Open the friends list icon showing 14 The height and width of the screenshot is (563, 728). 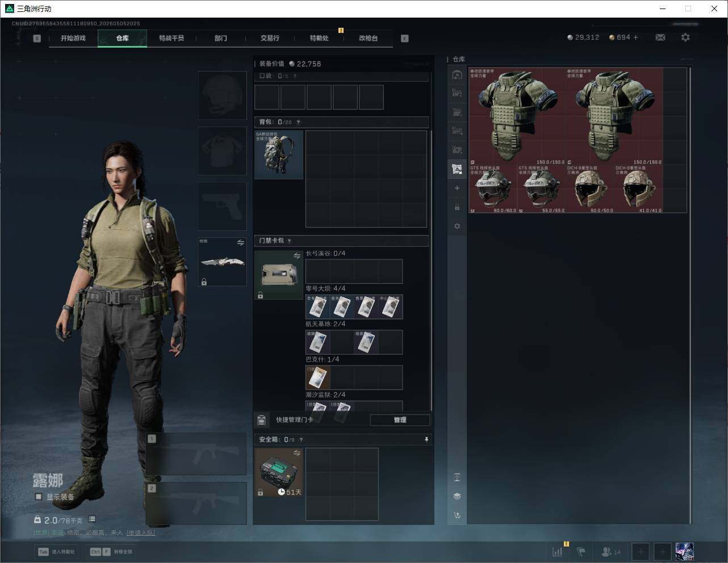pos(610,552)
